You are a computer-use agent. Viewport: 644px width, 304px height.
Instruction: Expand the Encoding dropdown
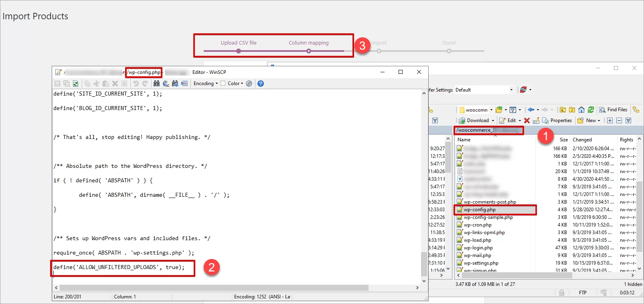point(206,84)
